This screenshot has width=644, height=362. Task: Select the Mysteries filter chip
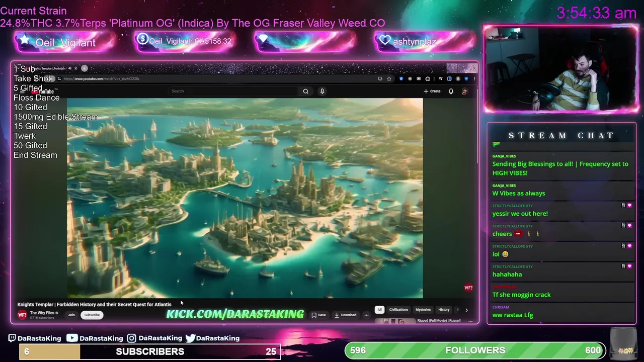click(x=423, y=310)
